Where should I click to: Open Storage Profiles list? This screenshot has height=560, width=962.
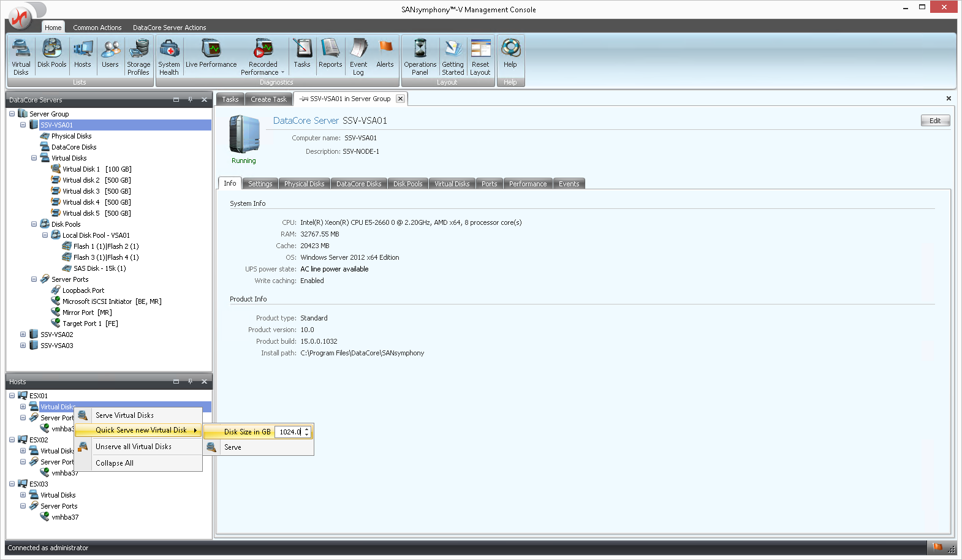[138, 56]
